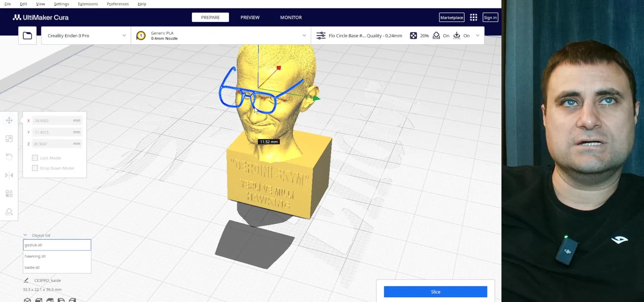The width and height of the screenshot is (644, 302).
Task: Toggle the Drop Down Model checkbox
Action: tap(35, 168)
